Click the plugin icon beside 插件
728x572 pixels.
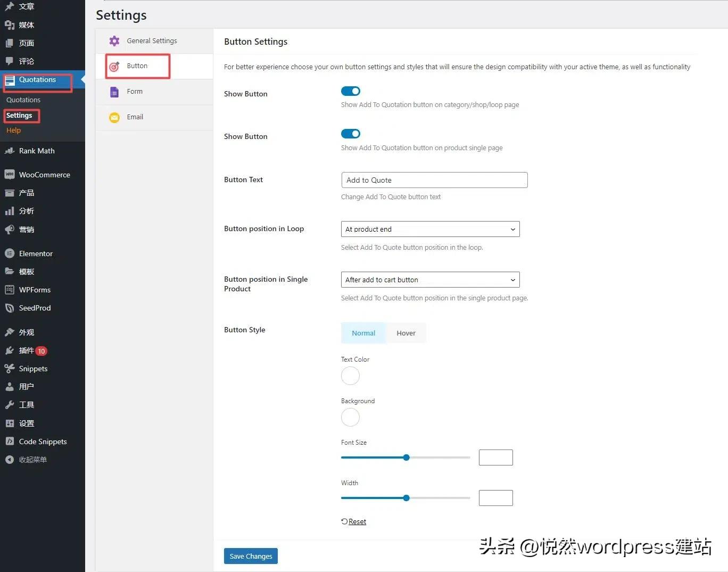tap(10, 350)
